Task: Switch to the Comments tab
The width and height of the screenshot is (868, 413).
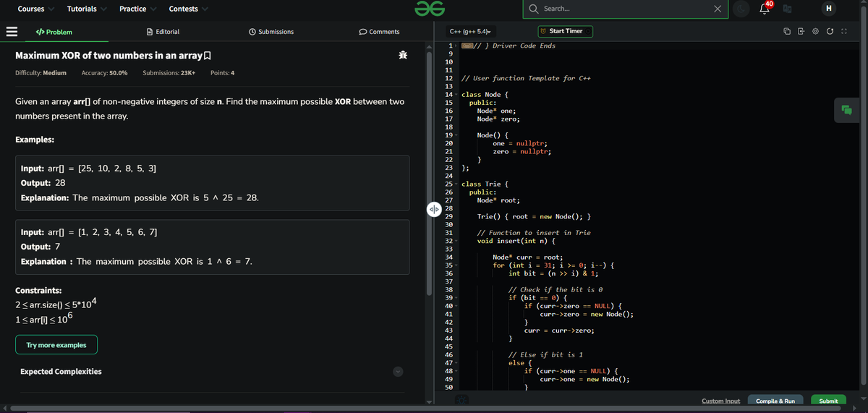Action: 379,32
